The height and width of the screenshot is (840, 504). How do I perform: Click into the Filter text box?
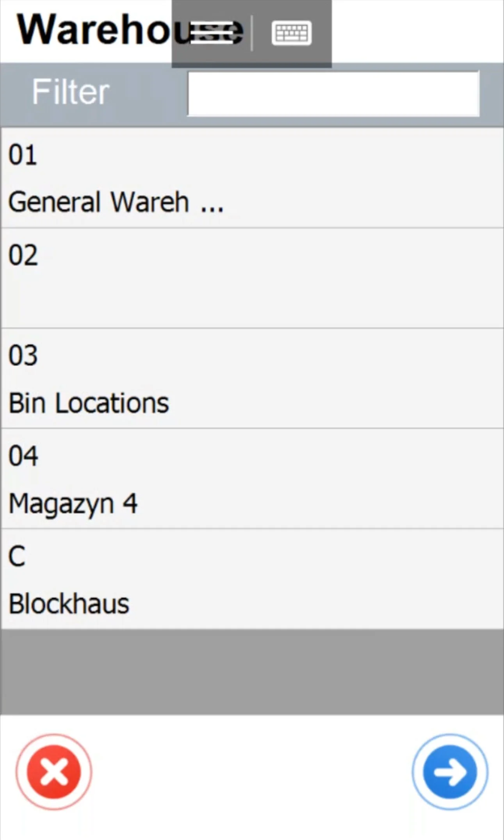point(333,93)
